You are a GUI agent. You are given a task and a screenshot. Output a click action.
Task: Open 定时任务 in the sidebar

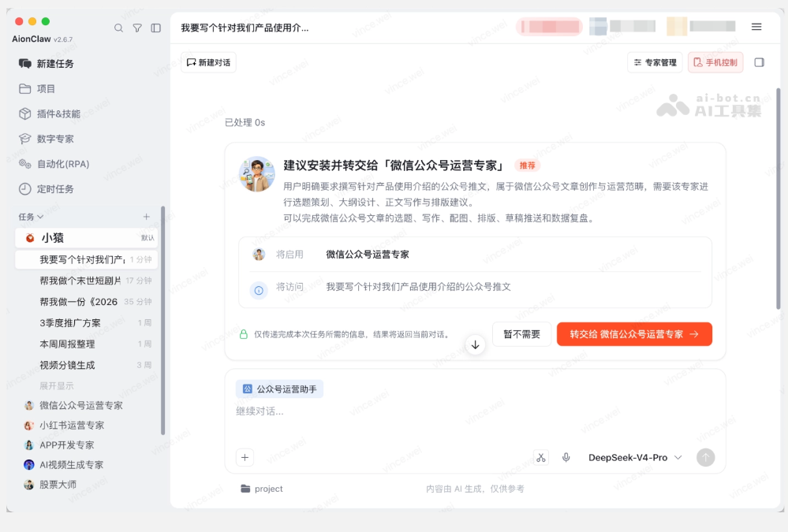[47, 189]
